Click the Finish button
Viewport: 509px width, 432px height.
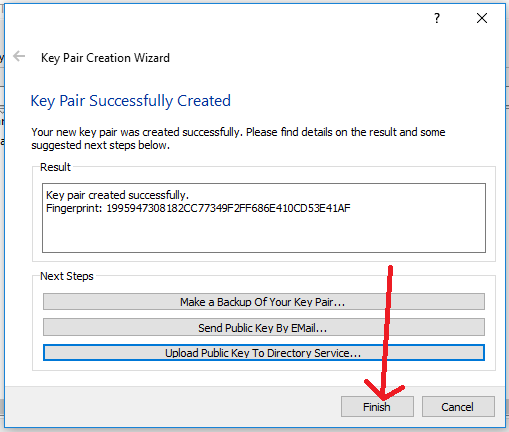(x=377, y=407)
